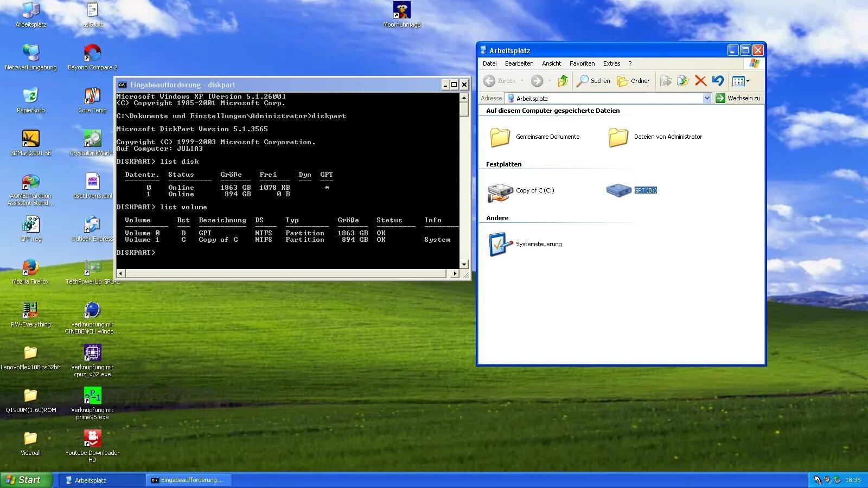Switch to Eingabeaufforderung via taskbar button

pos(188,480)
